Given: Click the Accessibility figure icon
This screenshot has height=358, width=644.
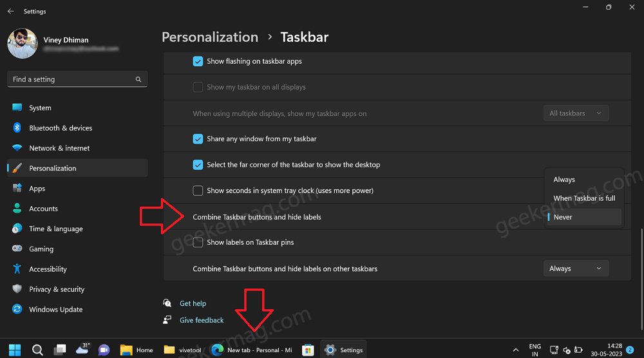Looking at the screenshot, I should pos(17,269).
